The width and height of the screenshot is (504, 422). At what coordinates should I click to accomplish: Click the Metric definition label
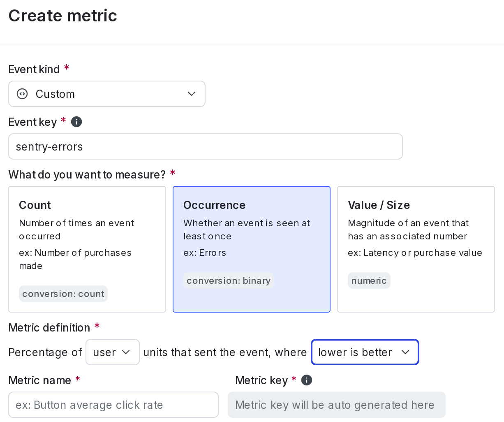49,327
